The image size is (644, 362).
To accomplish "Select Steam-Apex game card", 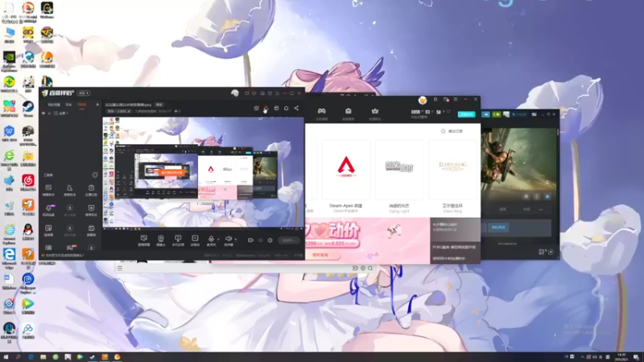I will (346, 176).
